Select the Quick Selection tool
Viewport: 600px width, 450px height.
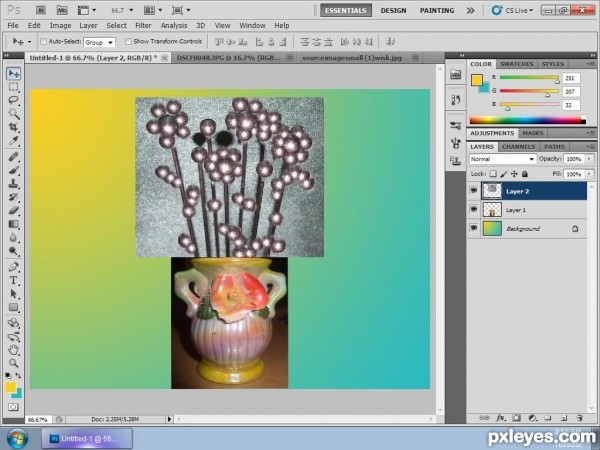click(x=13, y=114)
